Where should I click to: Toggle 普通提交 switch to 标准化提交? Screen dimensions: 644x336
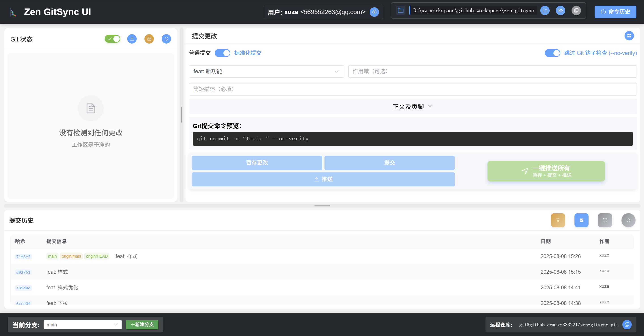(222, 53)
